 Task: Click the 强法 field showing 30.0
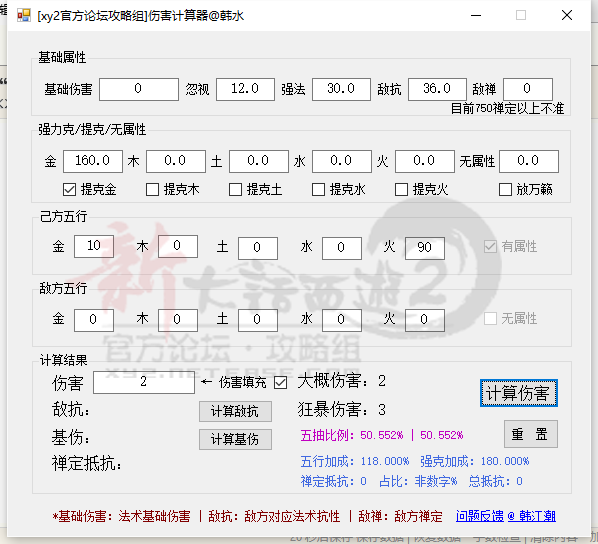[341, 89]
